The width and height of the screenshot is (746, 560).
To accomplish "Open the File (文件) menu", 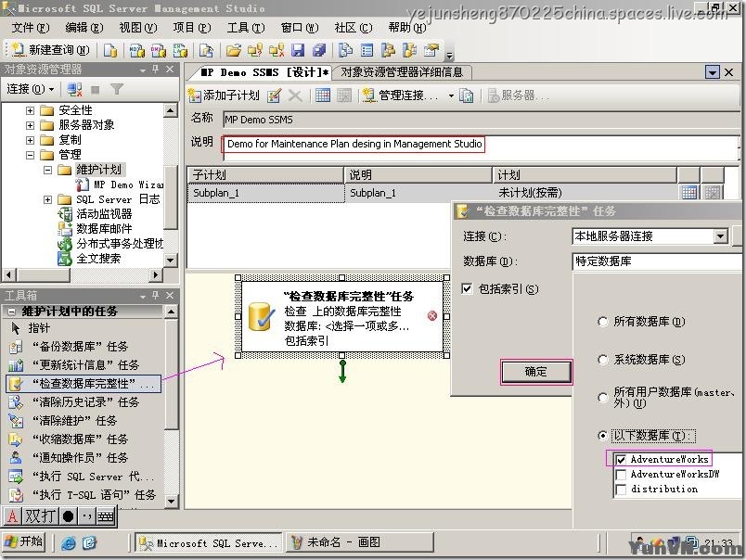I will click(x=31, y=28).
